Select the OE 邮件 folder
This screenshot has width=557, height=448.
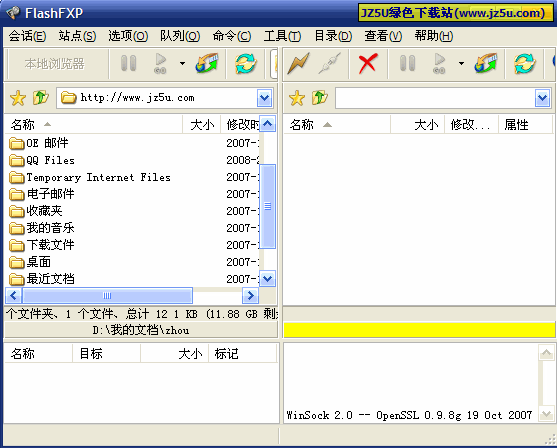(38, 143)
